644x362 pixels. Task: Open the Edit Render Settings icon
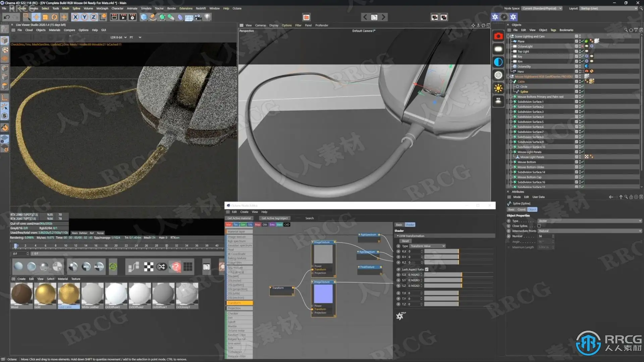(132, 17)
